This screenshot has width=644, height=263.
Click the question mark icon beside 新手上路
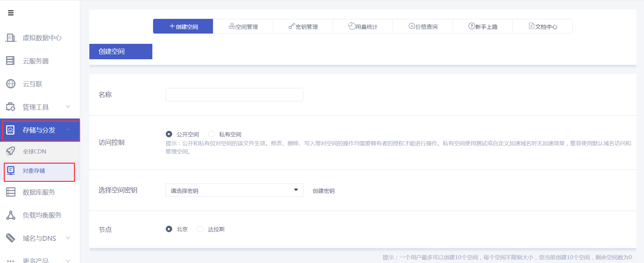click(x=472, y=26)
